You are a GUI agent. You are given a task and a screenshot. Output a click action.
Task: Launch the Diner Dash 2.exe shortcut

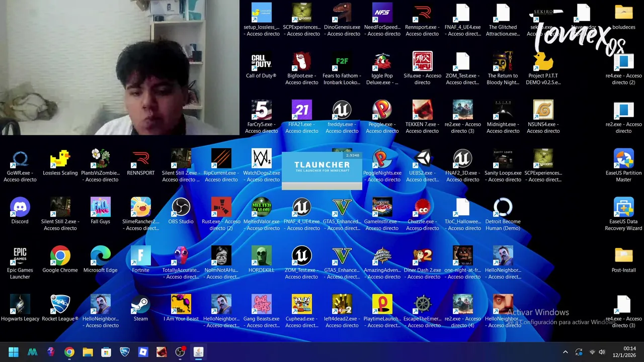tap(422, 263)
